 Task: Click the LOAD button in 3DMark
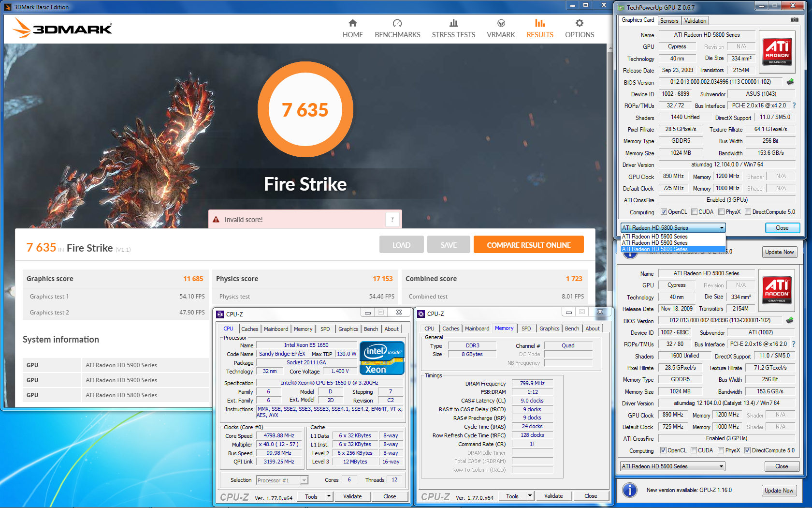[x=401, y=245]
